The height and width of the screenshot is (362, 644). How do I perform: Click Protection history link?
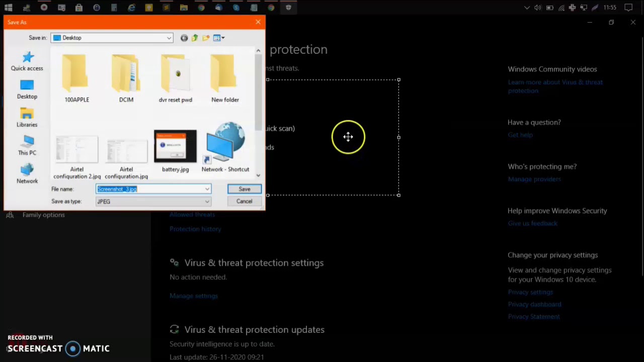[x=195, y=229]
